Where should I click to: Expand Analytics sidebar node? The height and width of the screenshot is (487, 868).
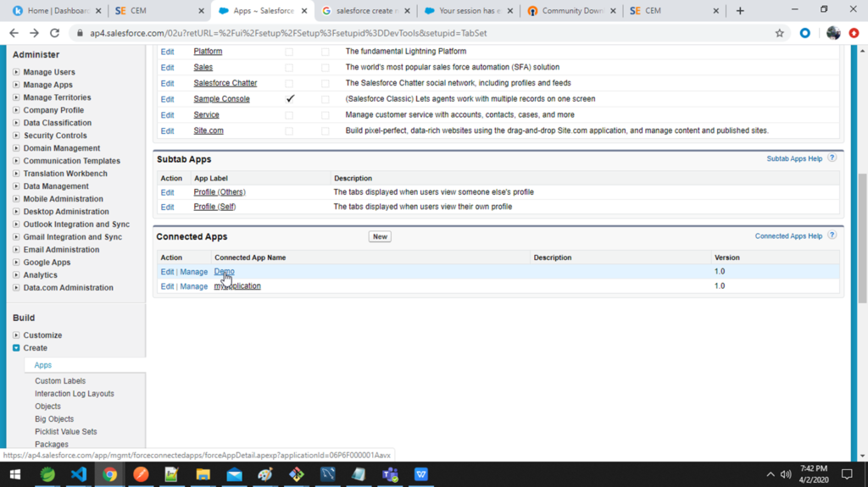click(x=16, y=275)
